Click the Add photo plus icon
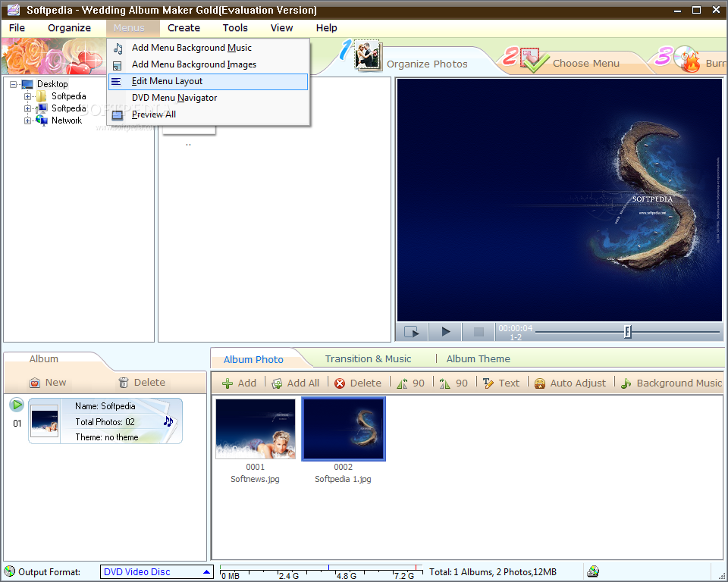This screenshot has height=582, width=728. (x=227, y=383)
